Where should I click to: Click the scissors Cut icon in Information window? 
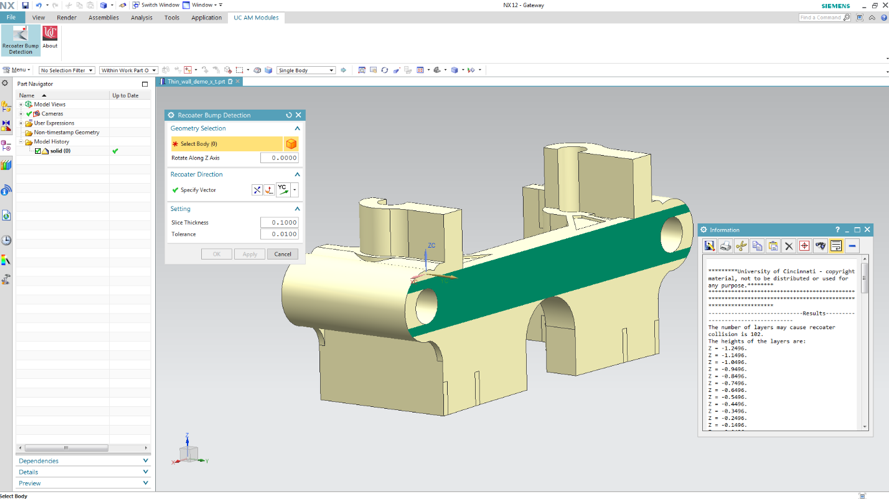point(741,246)
